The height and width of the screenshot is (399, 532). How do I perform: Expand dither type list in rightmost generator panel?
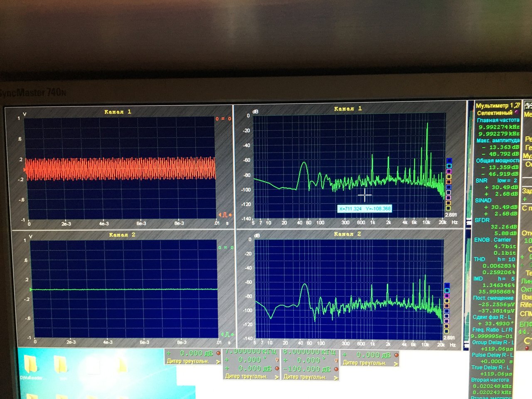396,364
